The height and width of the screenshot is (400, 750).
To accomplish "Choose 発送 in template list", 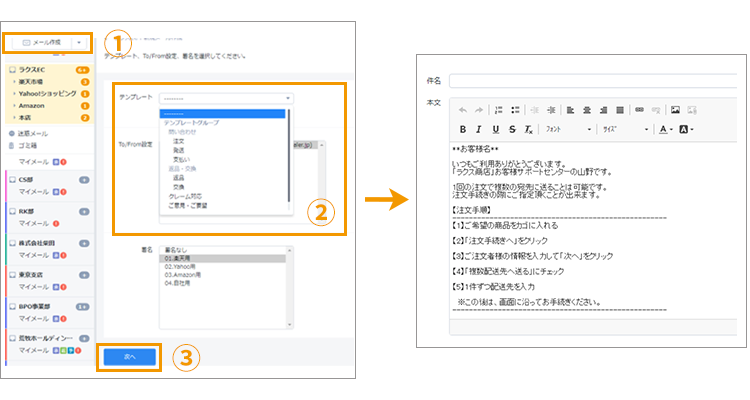I will point(178,150).
